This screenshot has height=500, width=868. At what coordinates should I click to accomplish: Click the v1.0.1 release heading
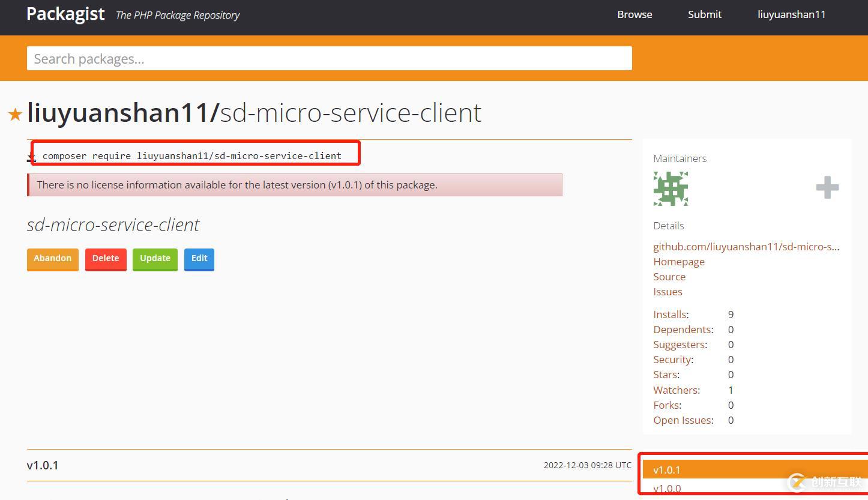(43, 465)
